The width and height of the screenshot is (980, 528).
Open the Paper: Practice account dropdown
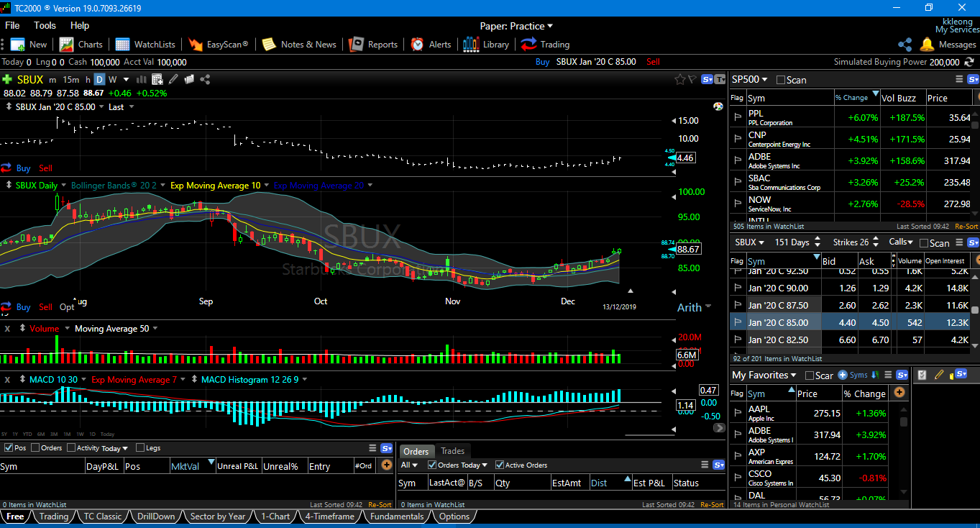point(516,26)
